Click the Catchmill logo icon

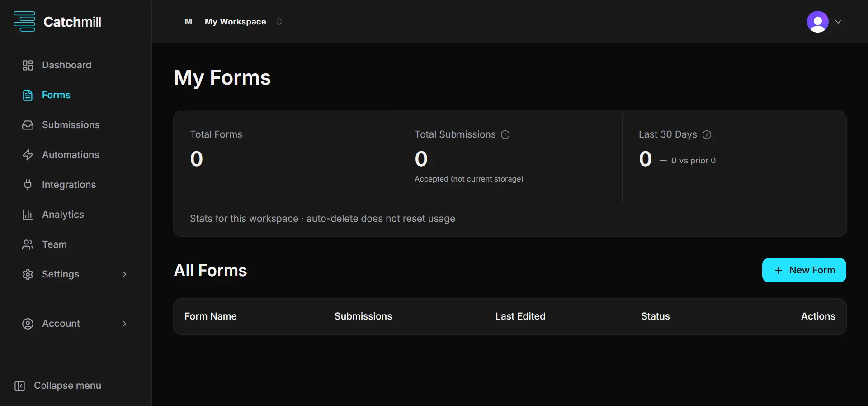pos(24,22)
